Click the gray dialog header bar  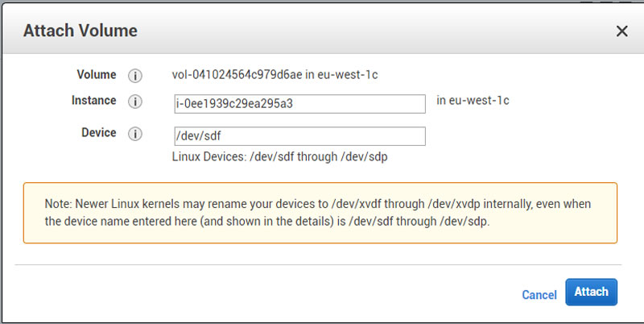point(322,30)
